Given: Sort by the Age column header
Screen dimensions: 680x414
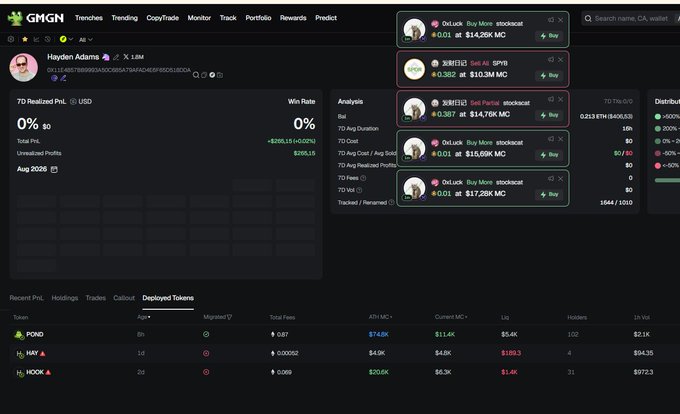Looking at the screenshot, I should coord(144,317).
